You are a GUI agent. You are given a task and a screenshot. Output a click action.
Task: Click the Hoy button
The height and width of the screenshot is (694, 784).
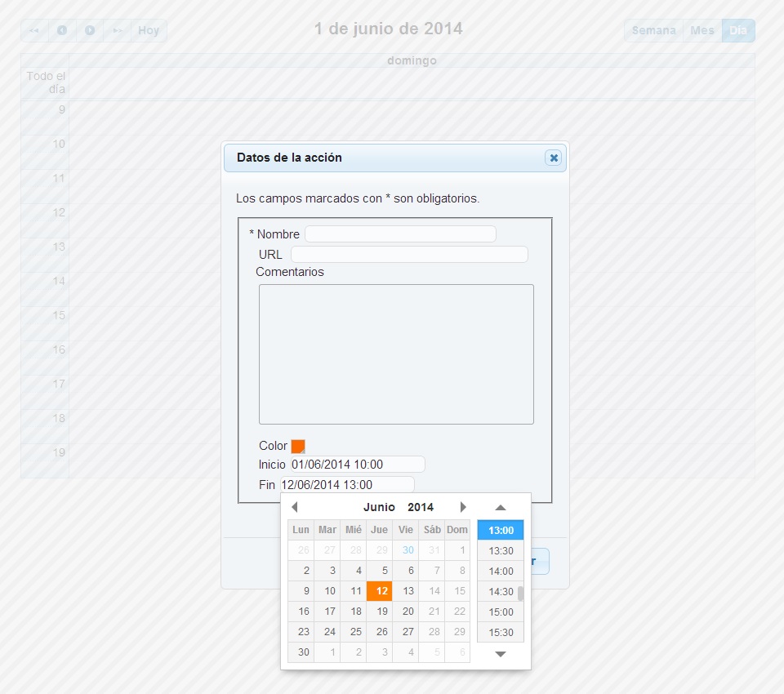point(149,30)
